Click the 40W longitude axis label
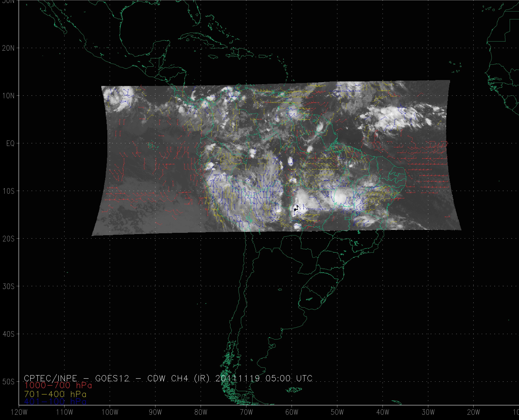 tap(383, 412)
